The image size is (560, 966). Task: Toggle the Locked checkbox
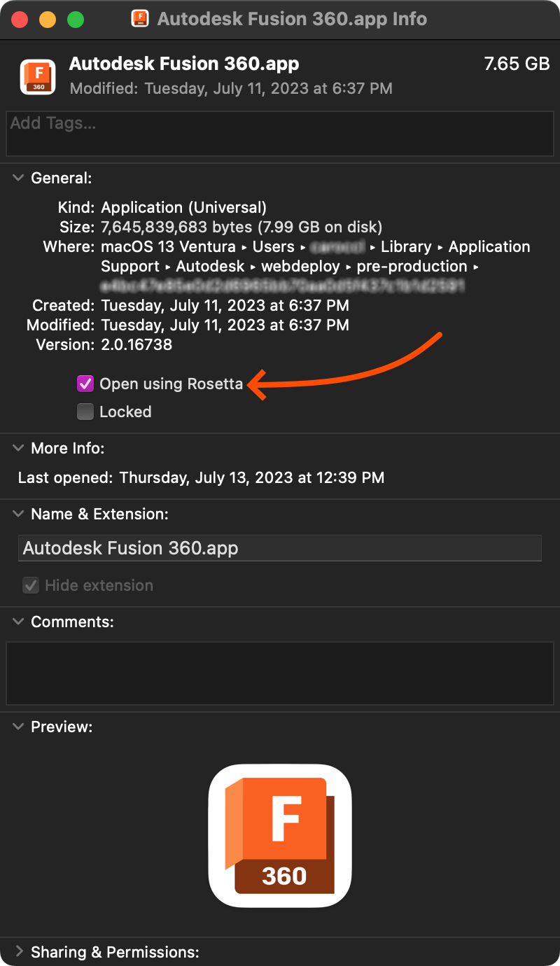[x=85, y=412]
